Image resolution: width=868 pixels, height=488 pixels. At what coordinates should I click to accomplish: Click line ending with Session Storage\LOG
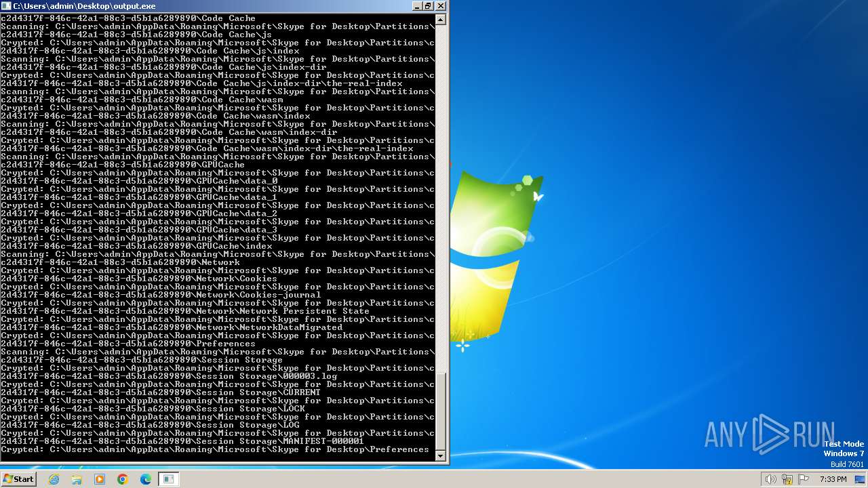[x=149, y=425]
